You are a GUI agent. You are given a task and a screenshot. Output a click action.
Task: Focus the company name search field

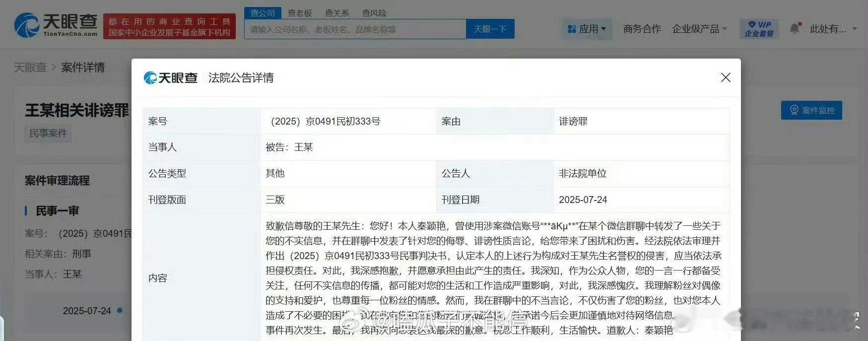click(x=355, y=29)
